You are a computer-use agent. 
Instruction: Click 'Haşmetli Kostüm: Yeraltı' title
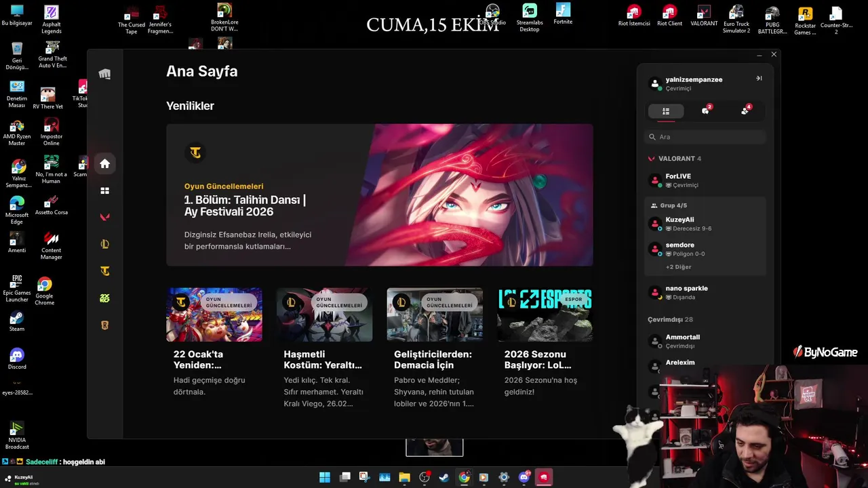pyautogui.click(x=323, y=359)
